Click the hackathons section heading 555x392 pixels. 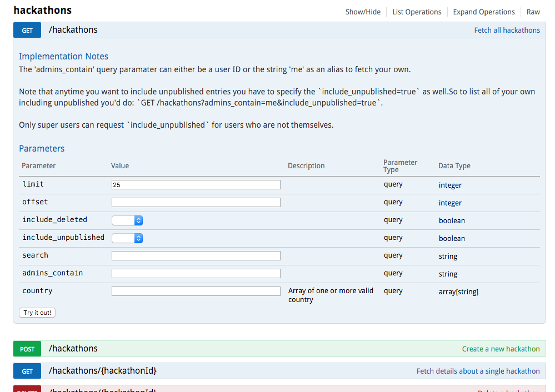[x=42, y=11]
